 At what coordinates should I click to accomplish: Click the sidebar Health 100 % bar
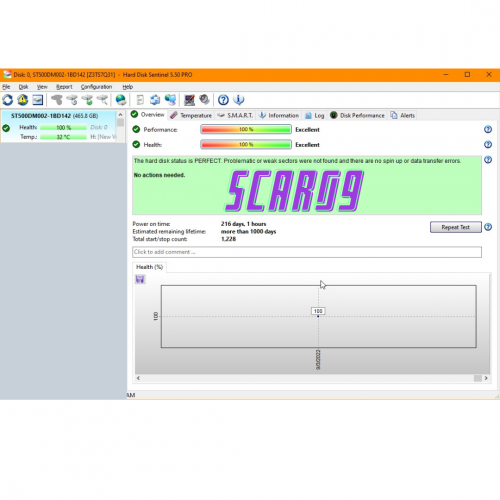click(x=63, y=127)
